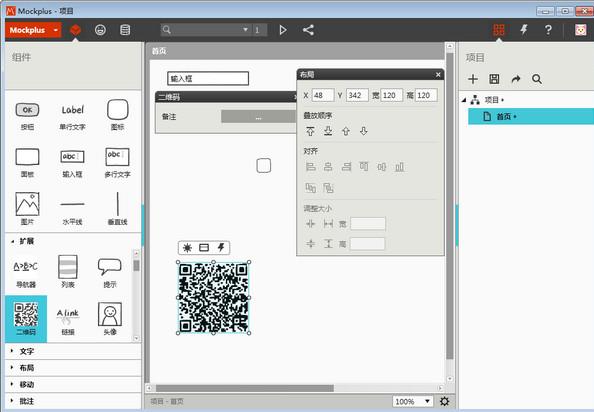The image size is (594, 412).
Task: Select the list component
Action: tap(68, 272)
